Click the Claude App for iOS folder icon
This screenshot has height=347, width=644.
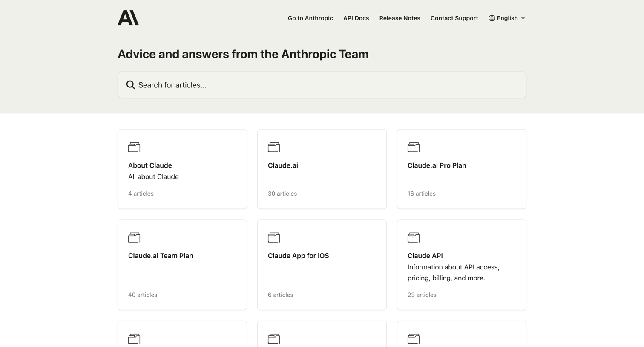[274, 237]
